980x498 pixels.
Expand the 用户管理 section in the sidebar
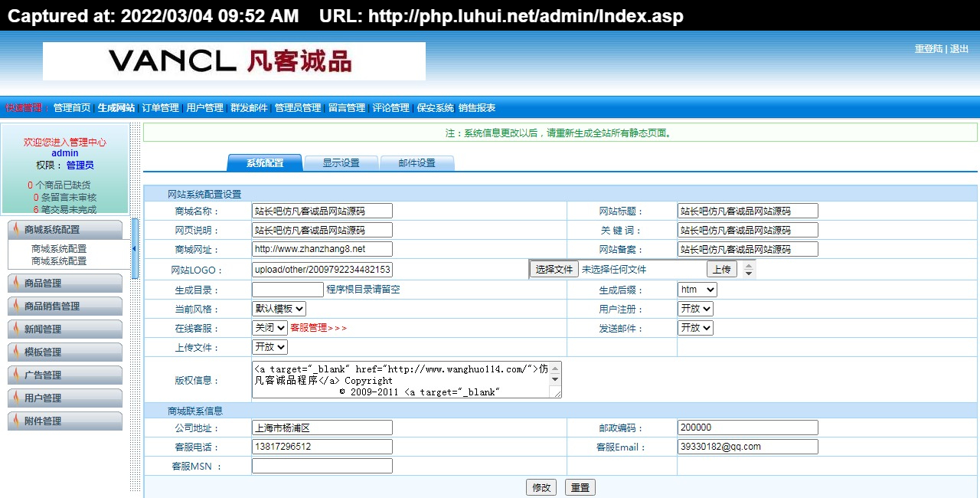click(x=65, y=398)
